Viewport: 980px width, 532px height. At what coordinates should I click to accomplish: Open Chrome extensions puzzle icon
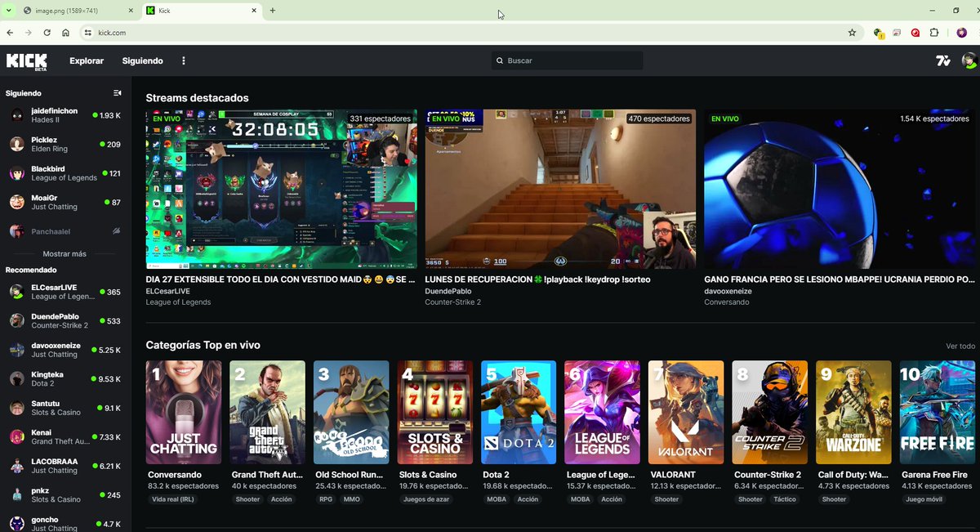pos(934,33)
